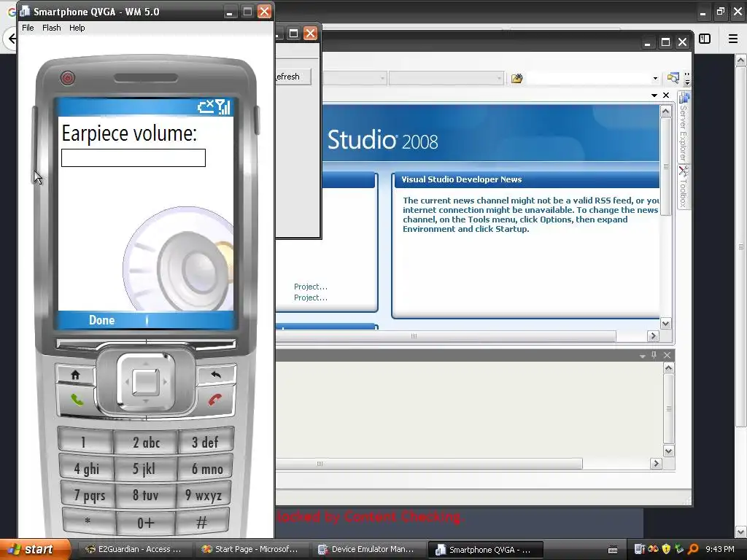Click the Output panel scroll up arrow
747x560 pixels.
coord(668,368)
